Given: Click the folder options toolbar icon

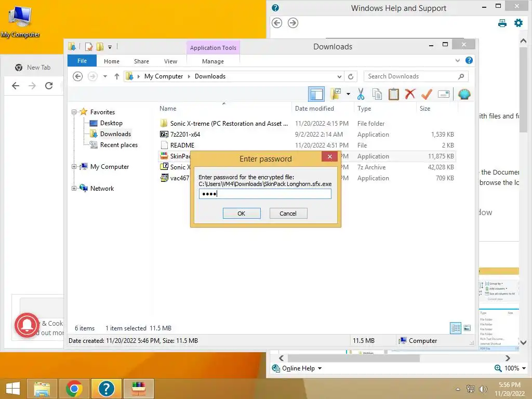Looking at the screenshot, I should tap(336, 94).
